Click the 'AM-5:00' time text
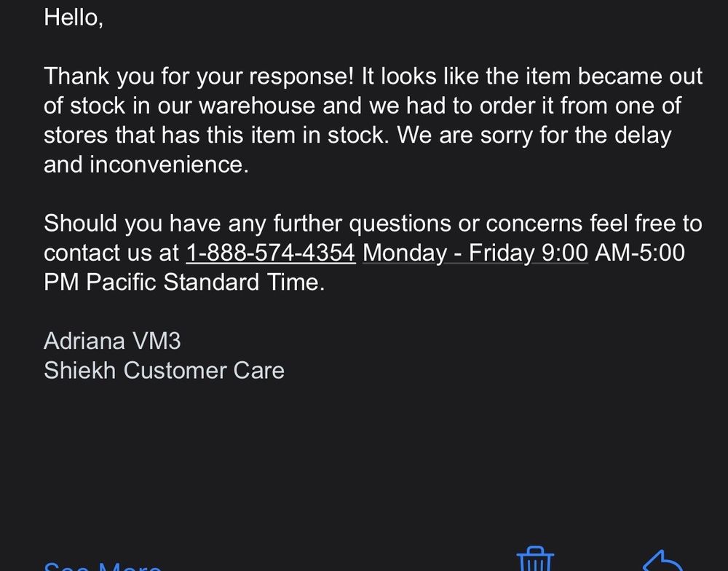The width and height of the screenshot is (728, 571). pyautogui.click(x=640, y=253)
